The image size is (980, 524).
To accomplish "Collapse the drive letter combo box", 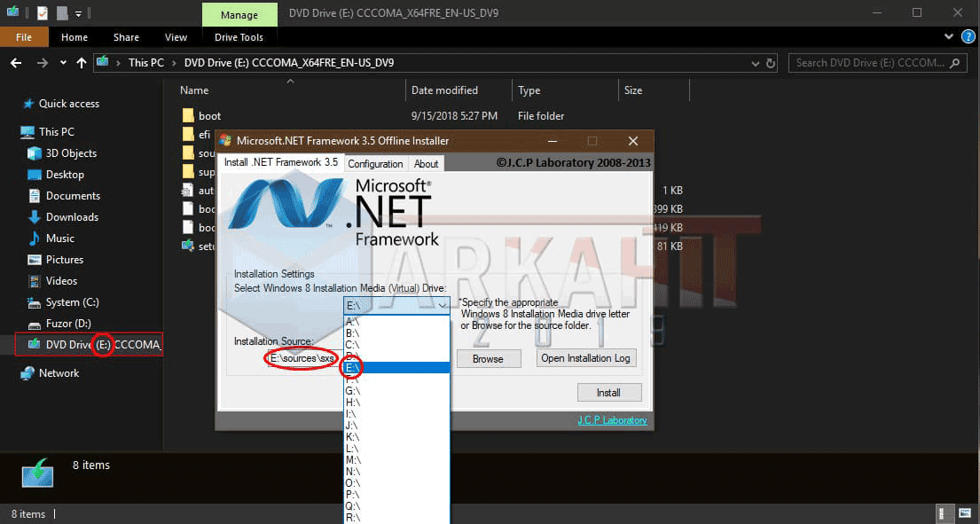I will (x=443, y=305).
